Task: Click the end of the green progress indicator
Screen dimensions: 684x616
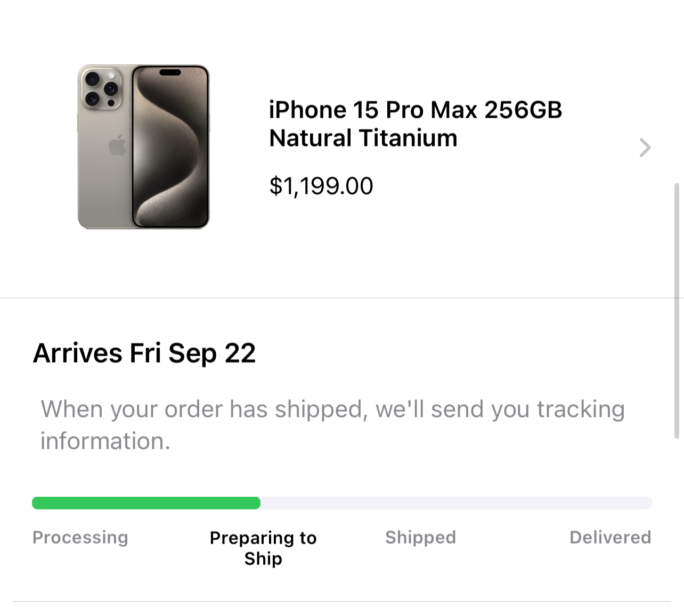Action: point(257,503)
